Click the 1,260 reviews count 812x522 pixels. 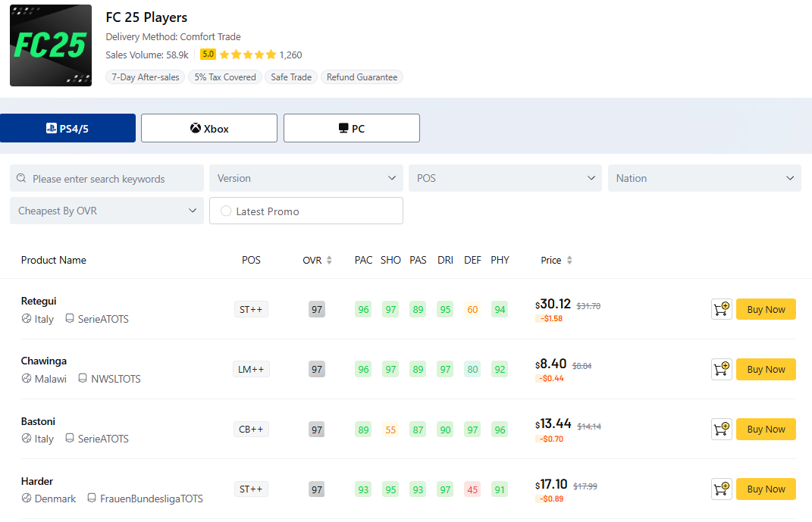pos(290,55)
